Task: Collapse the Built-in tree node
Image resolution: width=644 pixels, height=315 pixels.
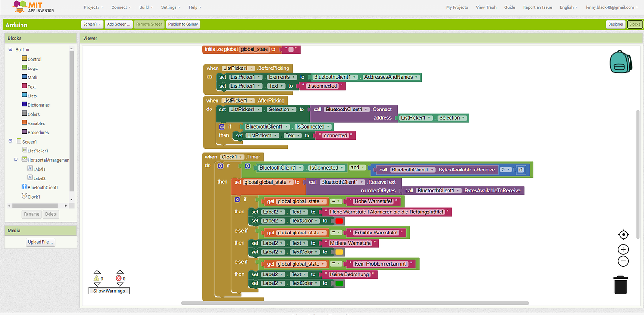Action: (x=10, y=49)
